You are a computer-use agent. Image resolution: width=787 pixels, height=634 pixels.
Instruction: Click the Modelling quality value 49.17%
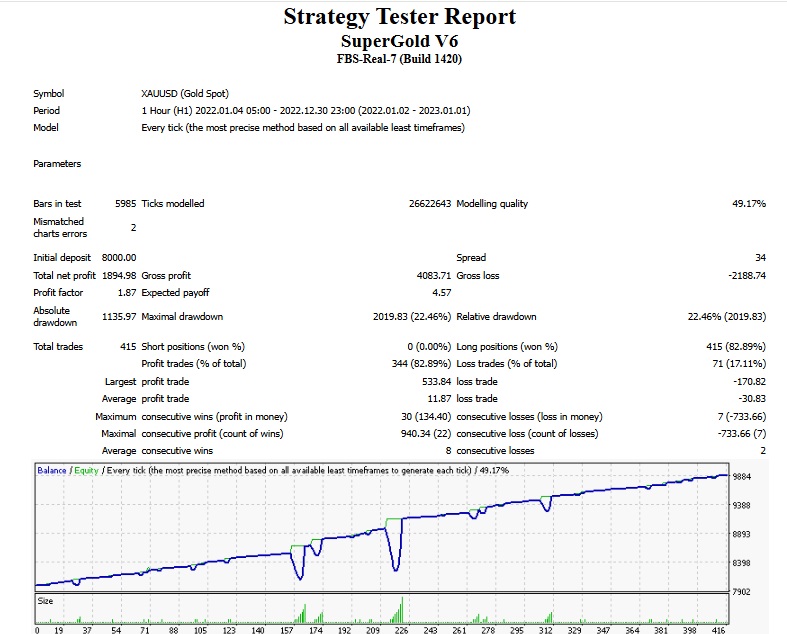[749, 203]
